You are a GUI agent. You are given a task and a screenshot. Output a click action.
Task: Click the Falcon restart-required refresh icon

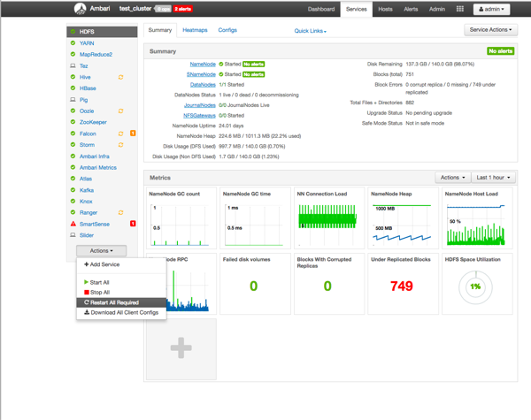pyautogui.click(x=120, y=134)
